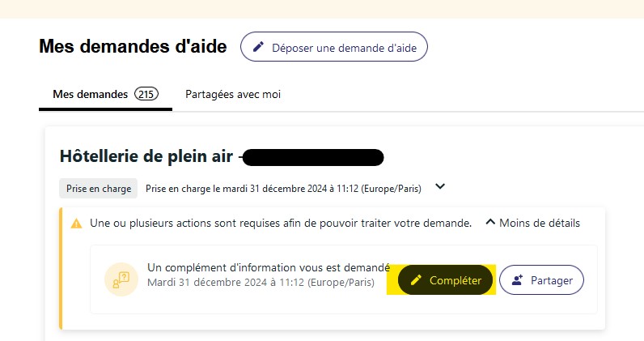
Task: Open the Mes demandes tab
Action: pyautogui.click(x=105, y=95)
